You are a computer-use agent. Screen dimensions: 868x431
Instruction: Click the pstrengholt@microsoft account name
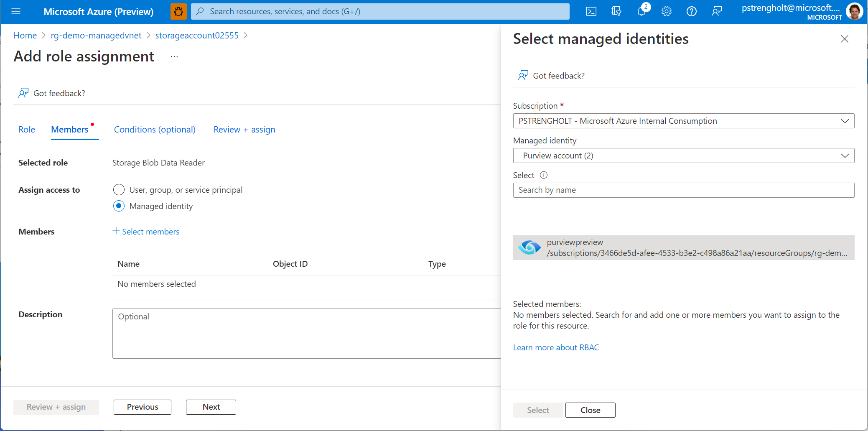pos(791,8)
